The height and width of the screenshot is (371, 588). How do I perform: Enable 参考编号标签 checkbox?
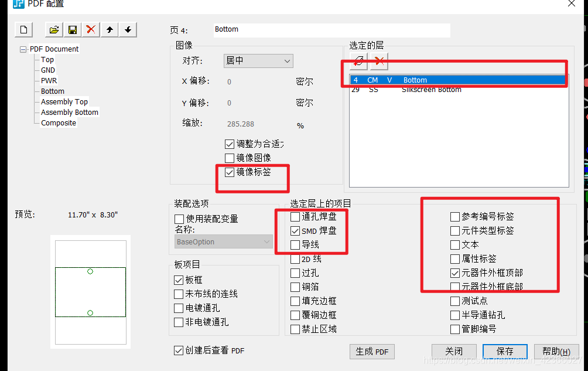pos(455,217)
